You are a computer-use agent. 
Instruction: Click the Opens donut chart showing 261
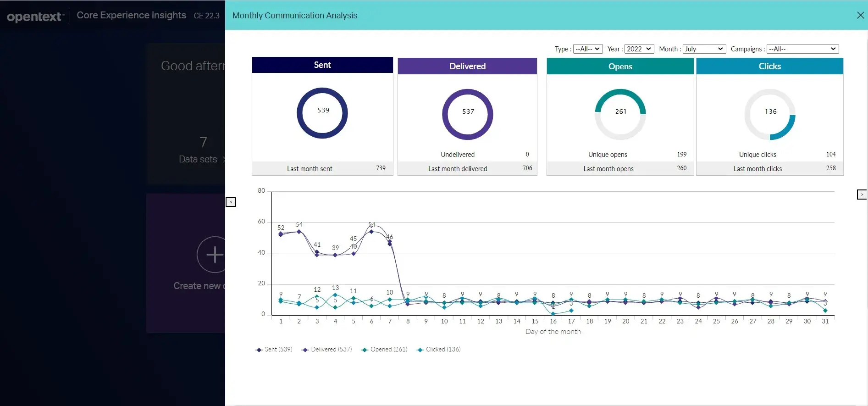point(620,114)
